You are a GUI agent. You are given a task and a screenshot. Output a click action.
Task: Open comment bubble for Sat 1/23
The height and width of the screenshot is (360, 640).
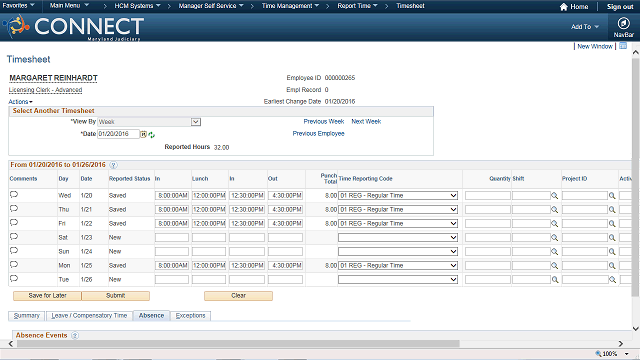(14, 237)
